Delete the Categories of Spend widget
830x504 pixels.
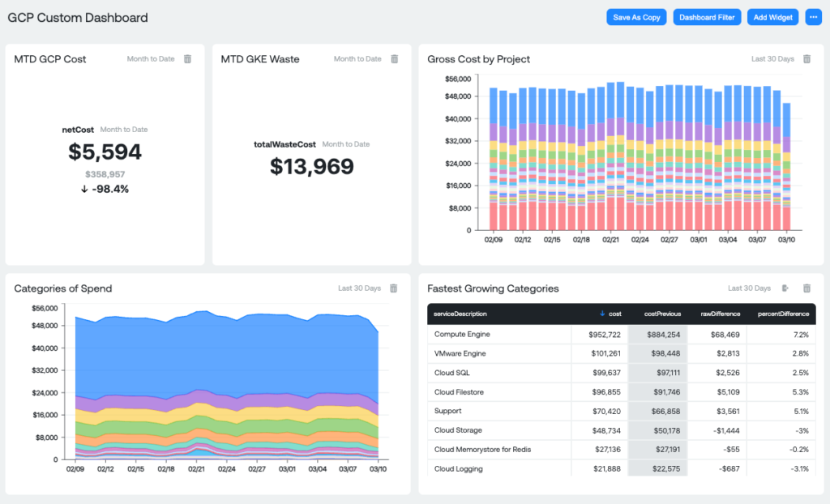click(395, 288)
